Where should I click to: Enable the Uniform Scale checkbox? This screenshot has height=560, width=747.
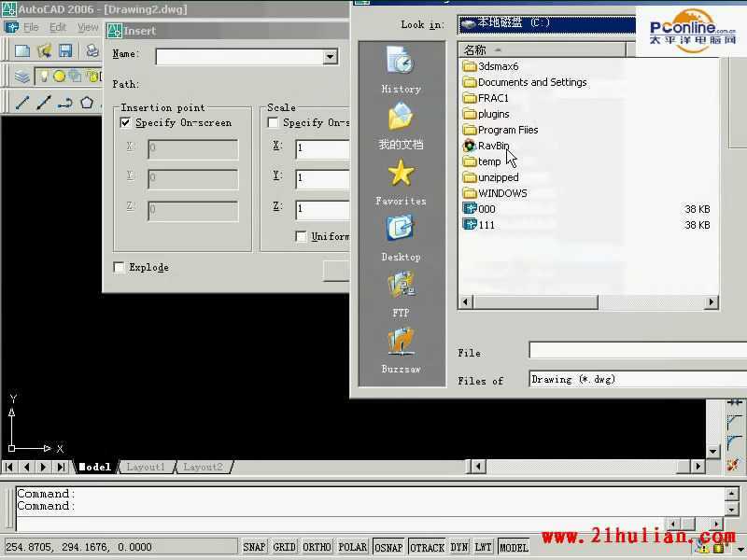(x=301, y=236)
